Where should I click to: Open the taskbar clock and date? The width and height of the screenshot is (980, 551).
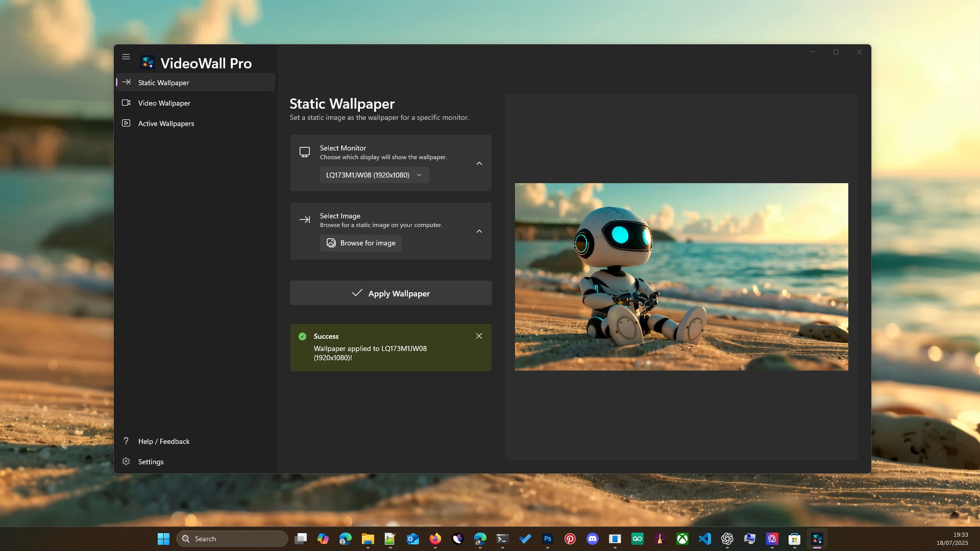[x=952, y=539]
